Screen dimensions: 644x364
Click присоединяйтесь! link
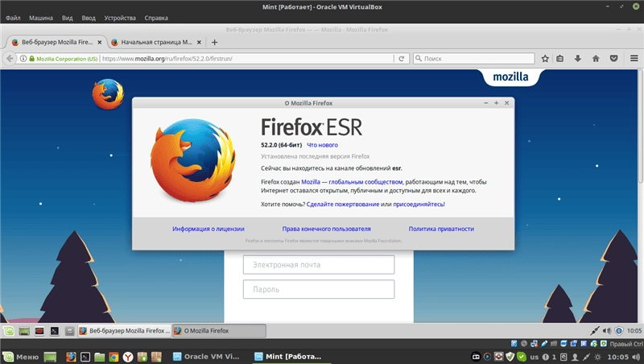pos(419,205)
